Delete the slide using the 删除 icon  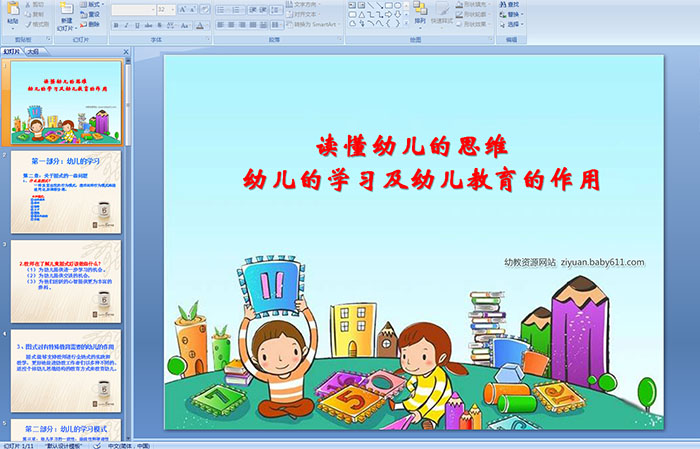coord(83,25)
